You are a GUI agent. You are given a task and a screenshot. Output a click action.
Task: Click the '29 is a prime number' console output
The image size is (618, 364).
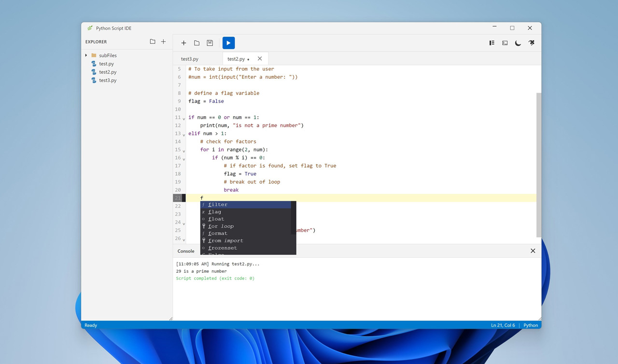(201, 271)
